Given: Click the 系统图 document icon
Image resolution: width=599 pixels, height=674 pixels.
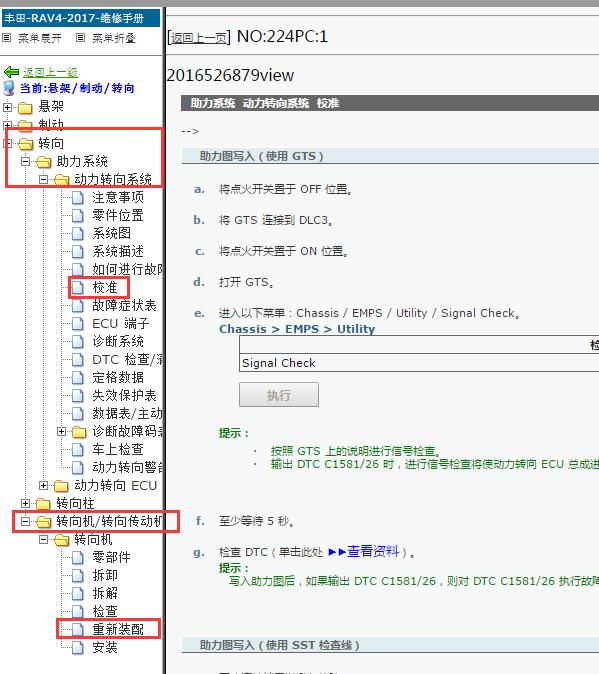Looking at the screenshot, I should [x=78, y=234].
